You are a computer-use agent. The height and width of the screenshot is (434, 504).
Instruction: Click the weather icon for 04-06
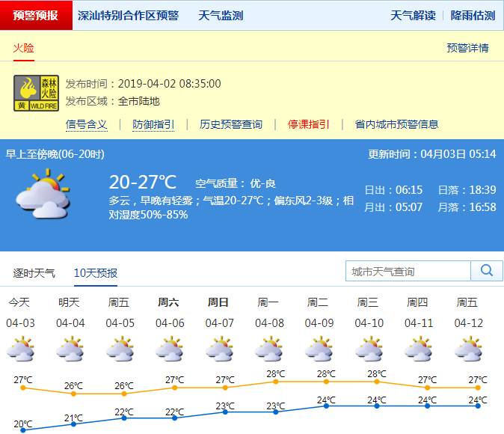pos(170,349)
